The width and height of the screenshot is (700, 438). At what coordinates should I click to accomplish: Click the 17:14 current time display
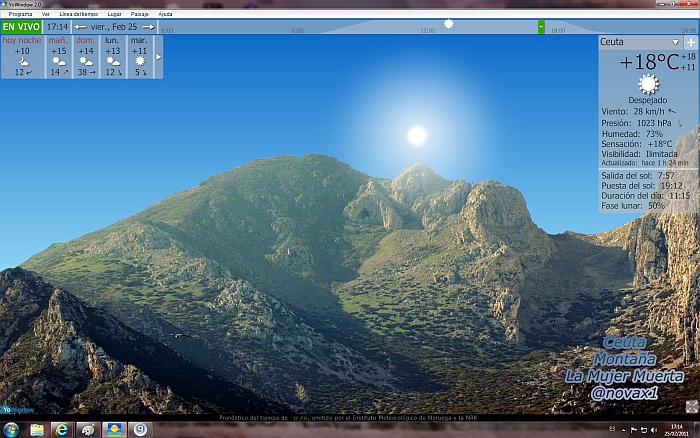pyautogui.click(x=57, y=27)
